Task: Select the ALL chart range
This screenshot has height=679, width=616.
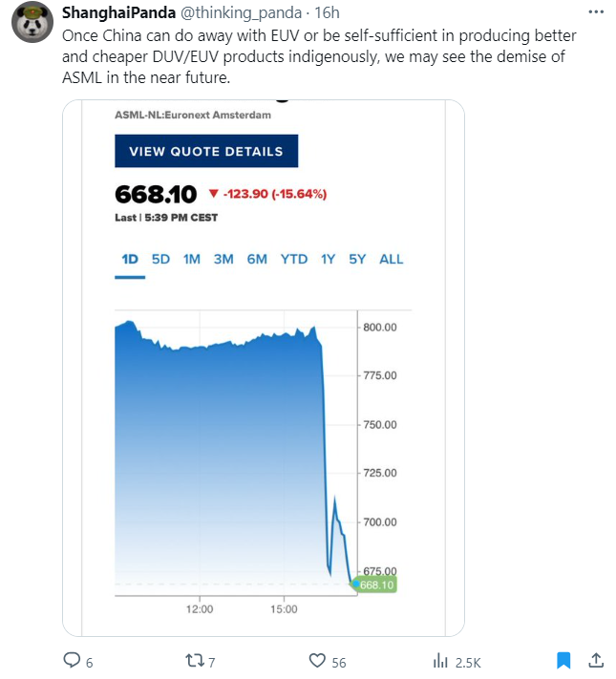Action: point(392,260)
